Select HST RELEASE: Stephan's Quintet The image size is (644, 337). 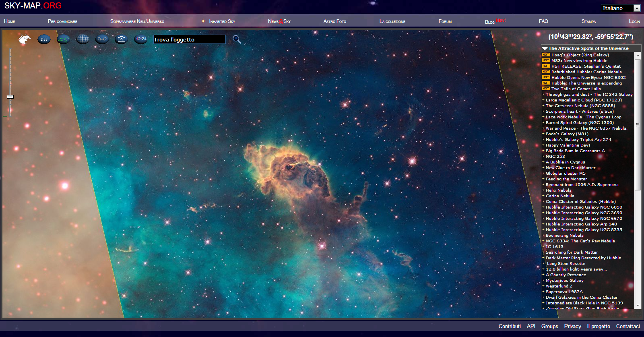[586, 66]
